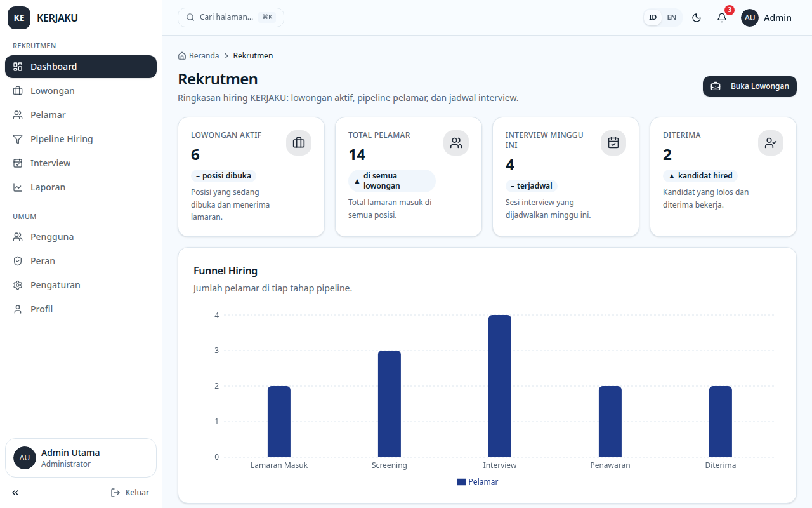Click the Diterima bar in funnel chart

pyautogui.click(x=721, y=422)
